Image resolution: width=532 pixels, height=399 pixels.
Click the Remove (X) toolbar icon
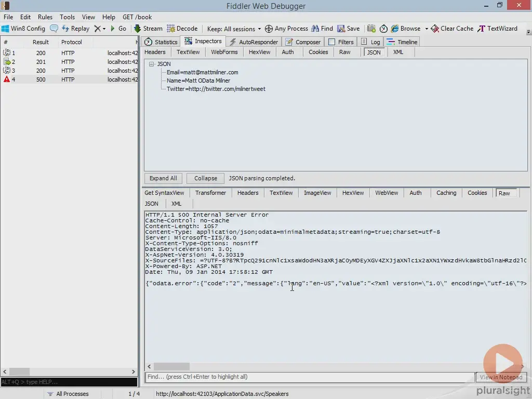pos(97,29)
